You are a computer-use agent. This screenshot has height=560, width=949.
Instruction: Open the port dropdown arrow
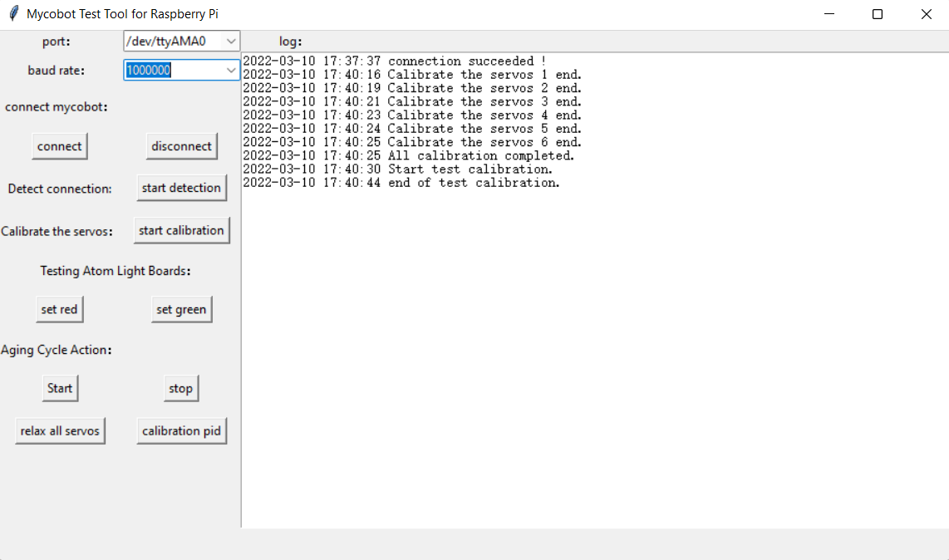click(230, 42)
